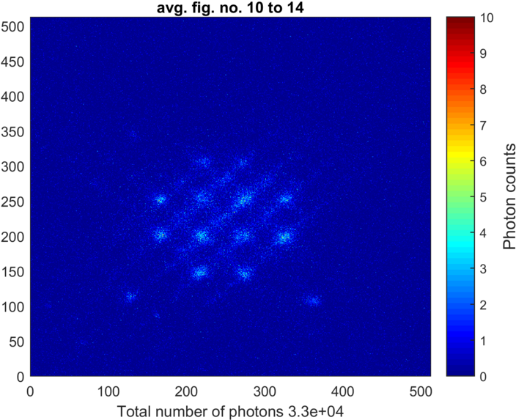Click the colorbar tick label "2"
This screenshot has width=516, height=420.
(485, 305)
